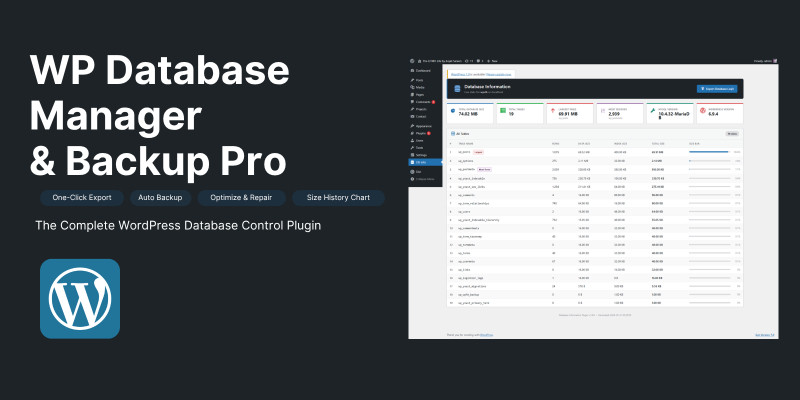Click the Most Records card icon

pos(603,110)
